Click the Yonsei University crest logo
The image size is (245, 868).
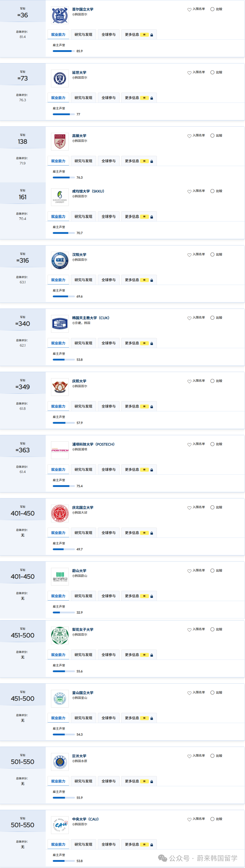tap(60, 79)
